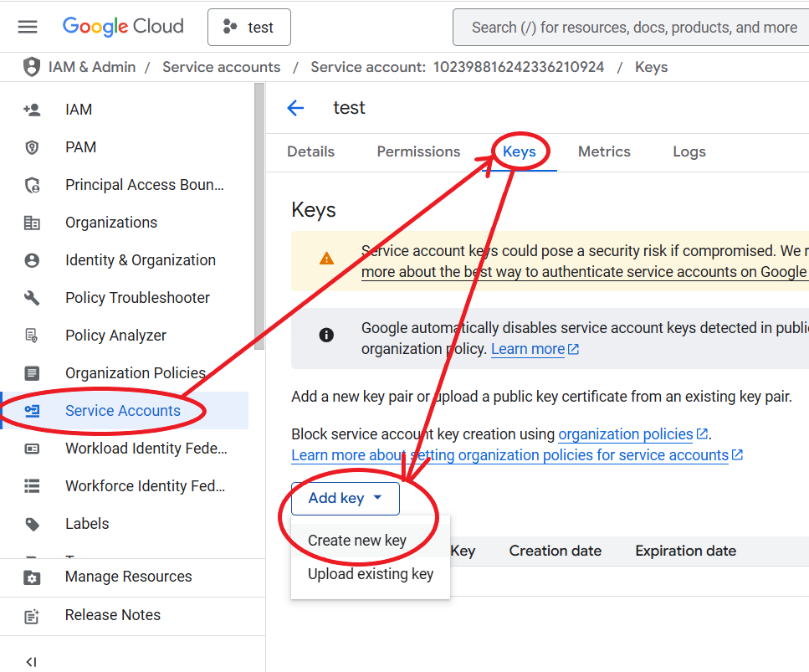Image resolution: width=809 pixels, height=672 pixels.
Task: Click the Policy Analyzer icon
Action: coord(32,336)
